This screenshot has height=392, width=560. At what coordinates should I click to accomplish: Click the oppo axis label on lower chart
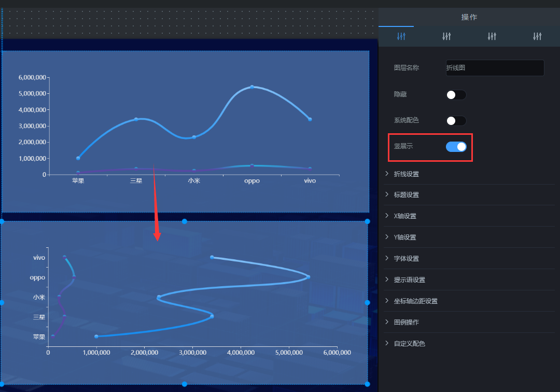pos(37,277)
